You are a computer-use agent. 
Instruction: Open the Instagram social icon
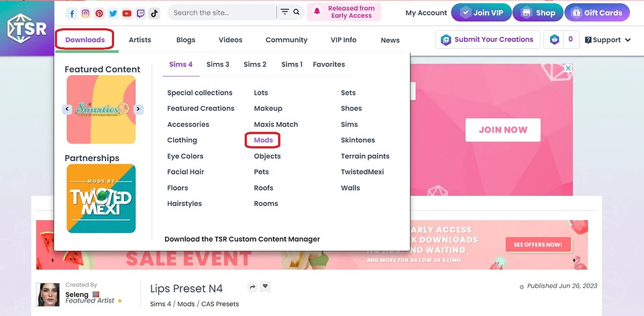(85, 13)
